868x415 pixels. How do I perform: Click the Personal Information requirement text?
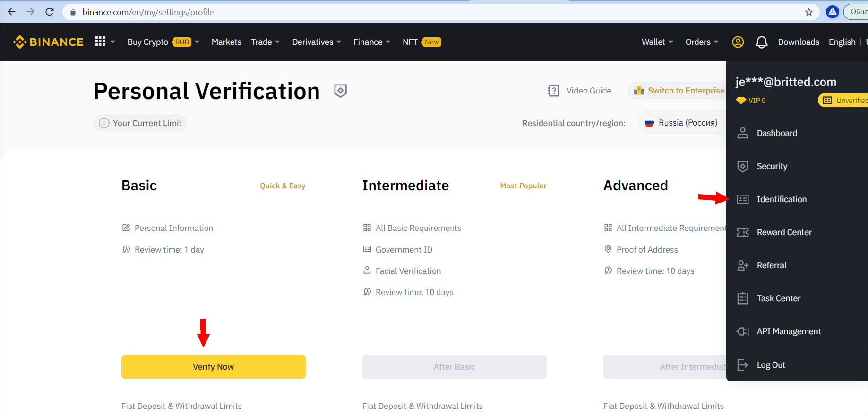pos(174,228)
